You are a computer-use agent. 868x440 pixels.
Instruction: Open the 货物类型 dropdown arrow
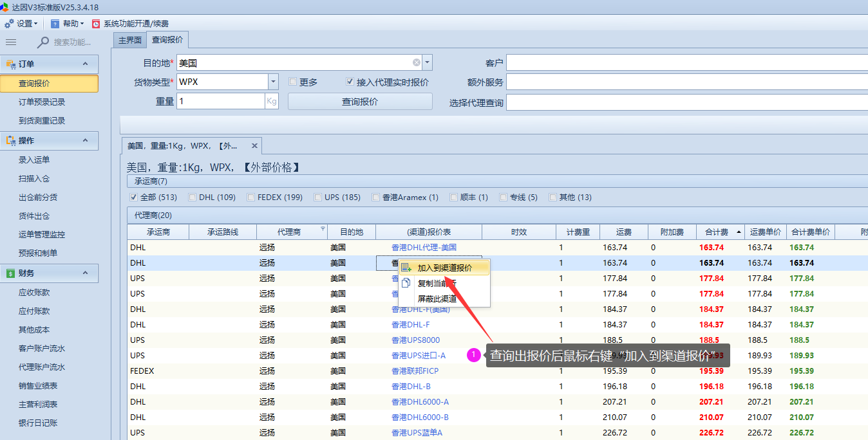[x=273, y=82]
